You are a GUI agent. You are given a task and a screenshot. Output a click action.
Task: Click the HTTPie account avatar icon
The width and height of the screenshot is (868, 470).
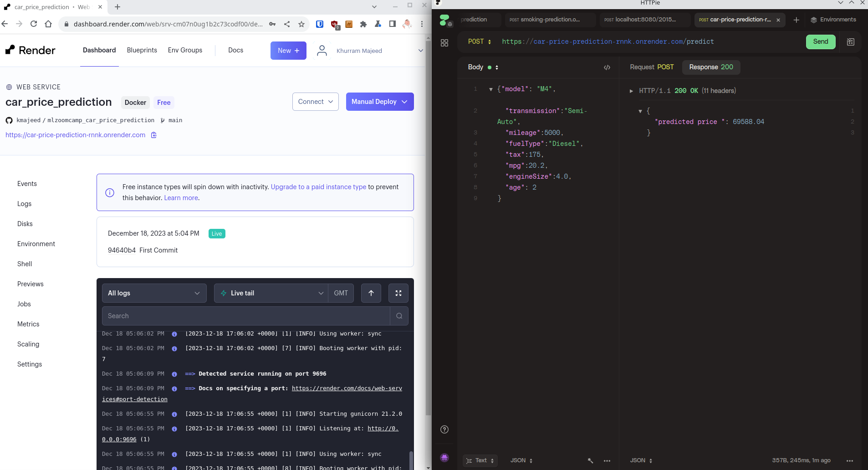(445, 458)
